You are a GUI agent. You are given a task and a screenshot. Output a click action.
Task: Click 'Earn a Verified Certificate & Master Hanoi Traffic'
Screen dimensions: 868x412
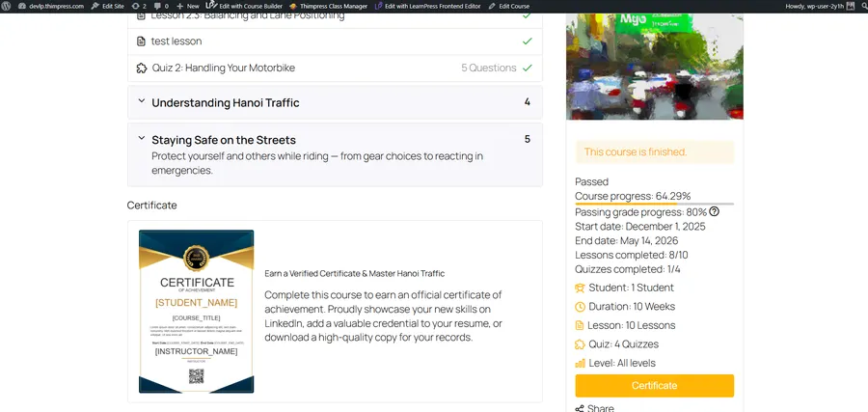(354, 274)
